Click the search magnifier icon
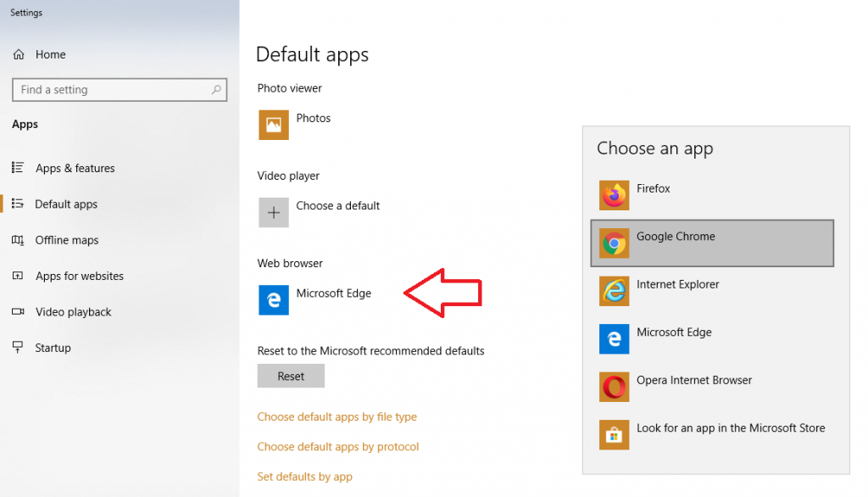The width and height of the screenshot is (868, 497). coord(216,90)
